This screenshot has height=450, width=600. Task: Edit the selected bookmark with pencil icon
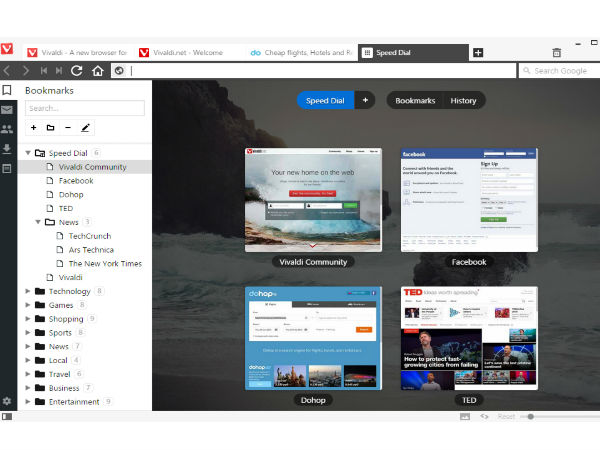(x=85, y=128)
